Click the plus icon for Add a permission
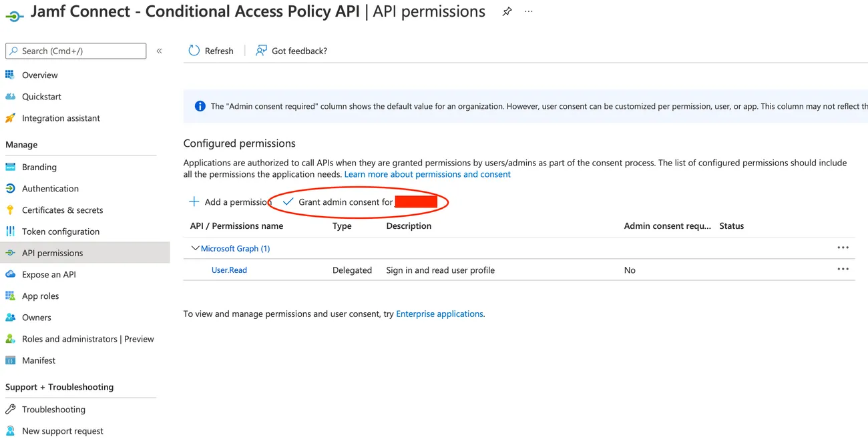The height and width of the screenshot is (441, 868). (x=194, y=201)
